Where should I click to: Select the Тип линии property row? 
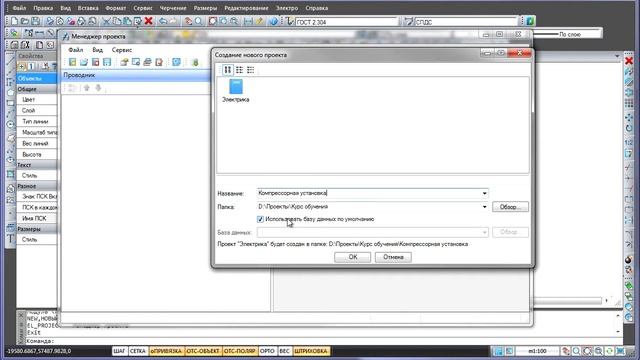[37, 122]
